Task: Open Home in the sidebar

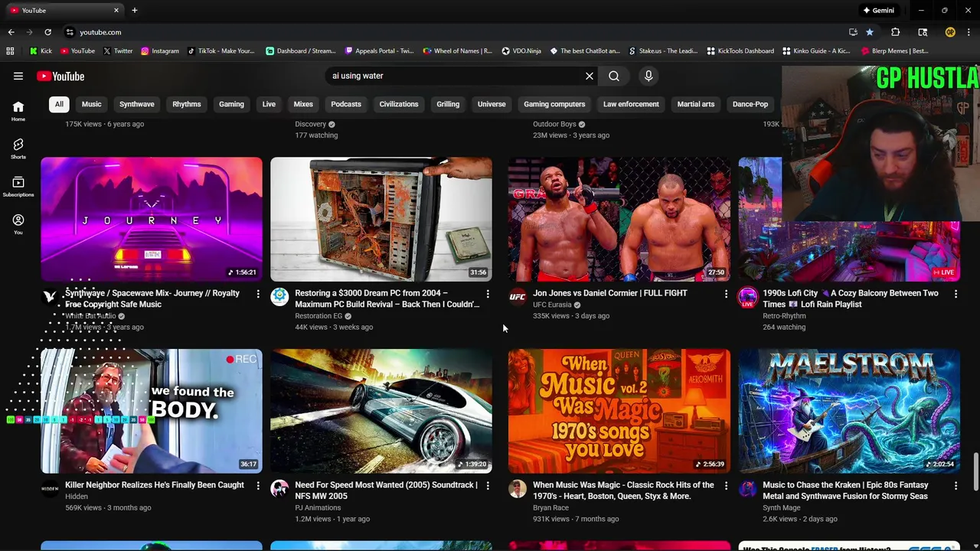Action: pos(18,112)
